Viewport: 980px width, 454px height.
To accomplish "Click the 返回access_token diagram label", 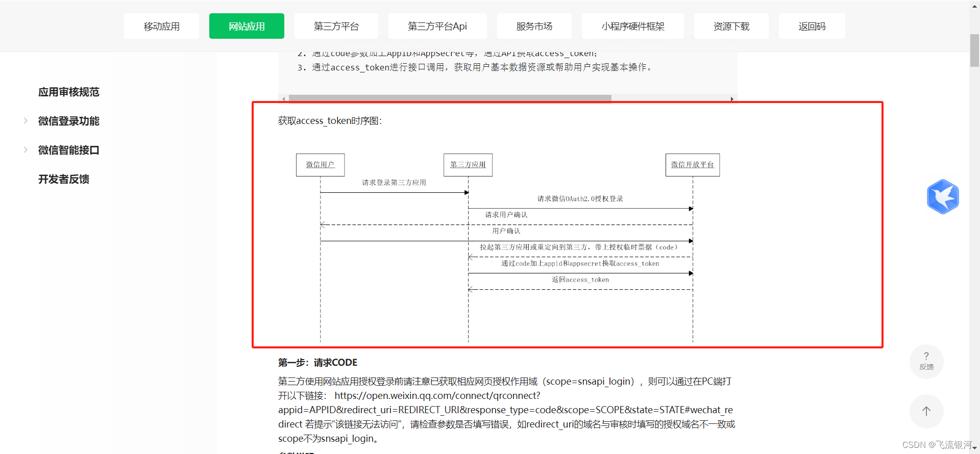I will pyautogui.click(x=580, y=280).
